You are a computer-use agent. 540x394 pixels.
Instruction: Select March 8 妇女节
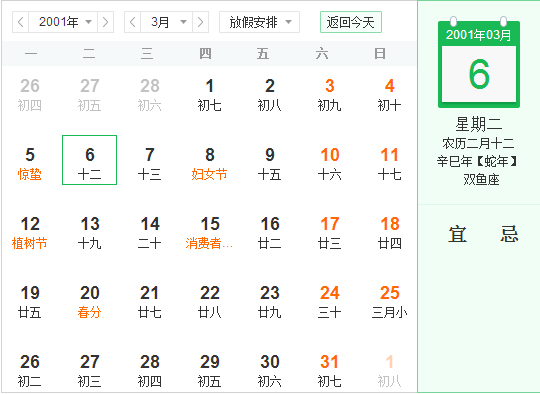[209, 164]
